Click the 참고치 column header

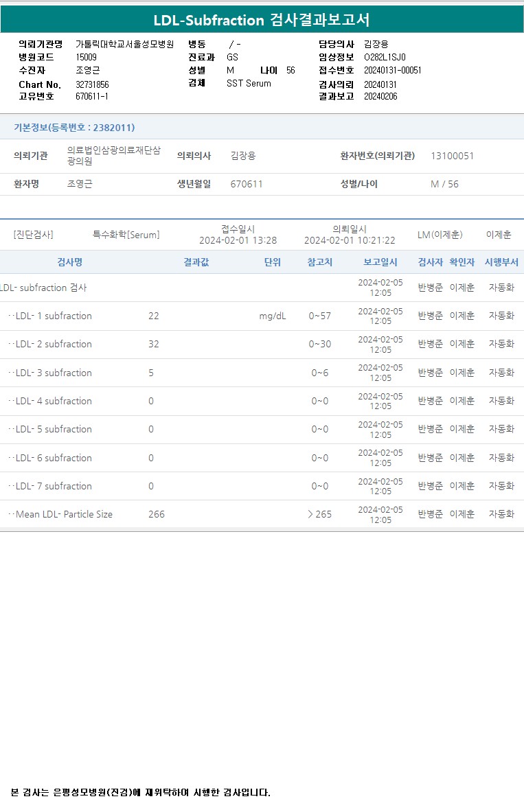pyautogui.click(x=319, y=262)
